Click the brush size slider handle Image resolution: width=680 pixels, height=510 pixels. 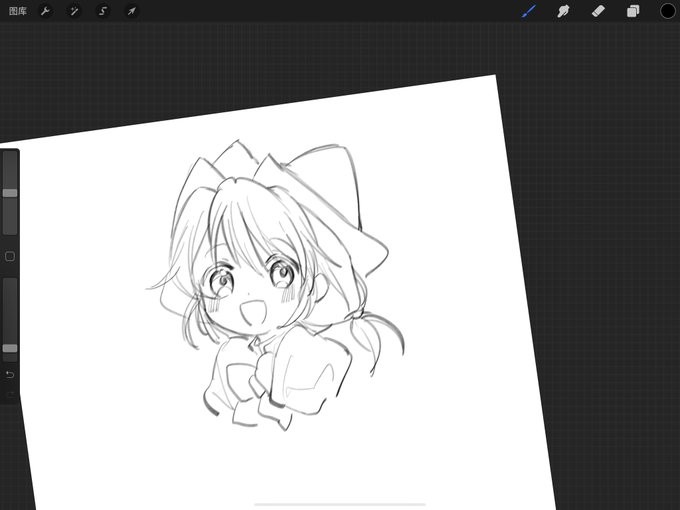(10, 193)
